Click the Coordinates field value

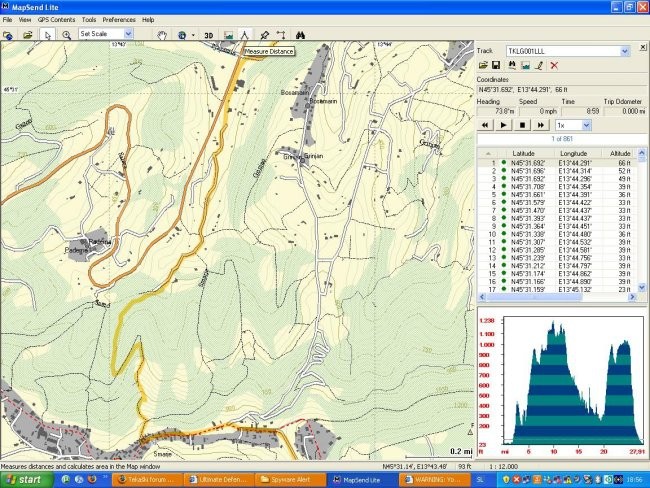(562, 90)
